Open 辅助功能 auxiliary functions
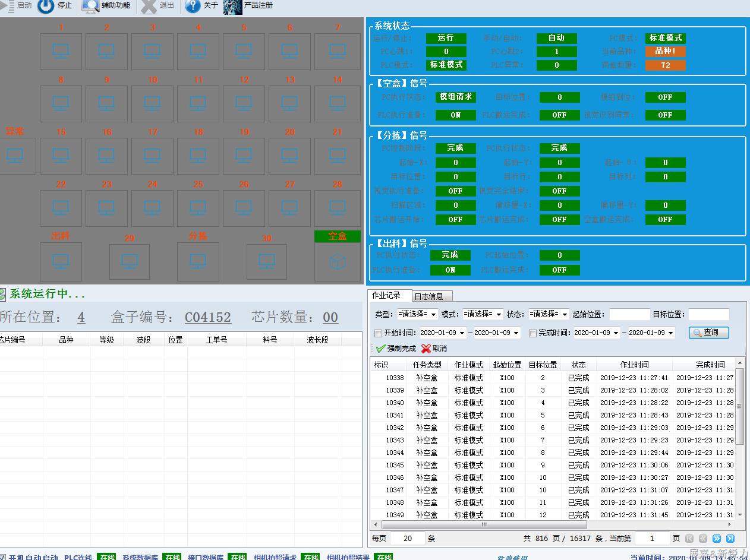The image size is (750, 560). pos(106,5)
